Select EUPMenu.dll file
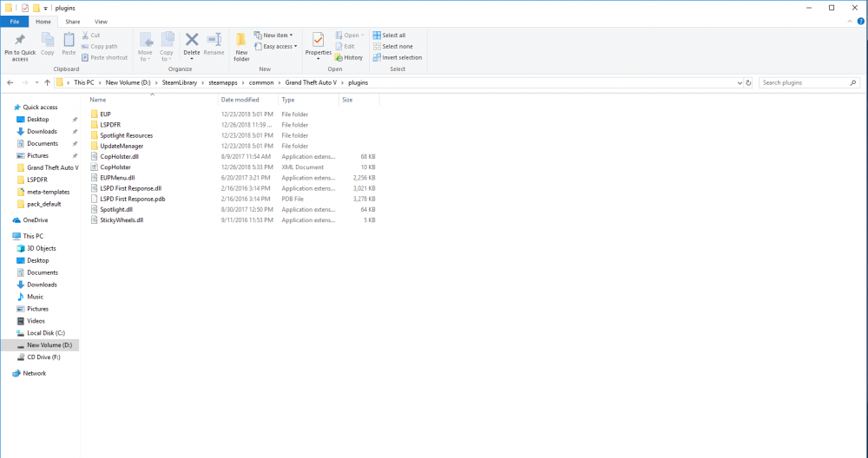 (117, 178)
